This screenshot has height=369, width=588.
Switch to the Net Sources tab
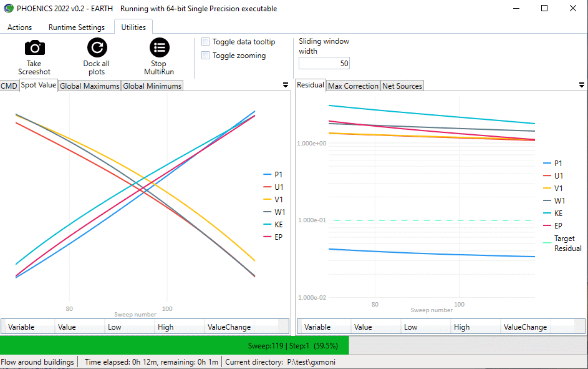(x=402, y=86)
